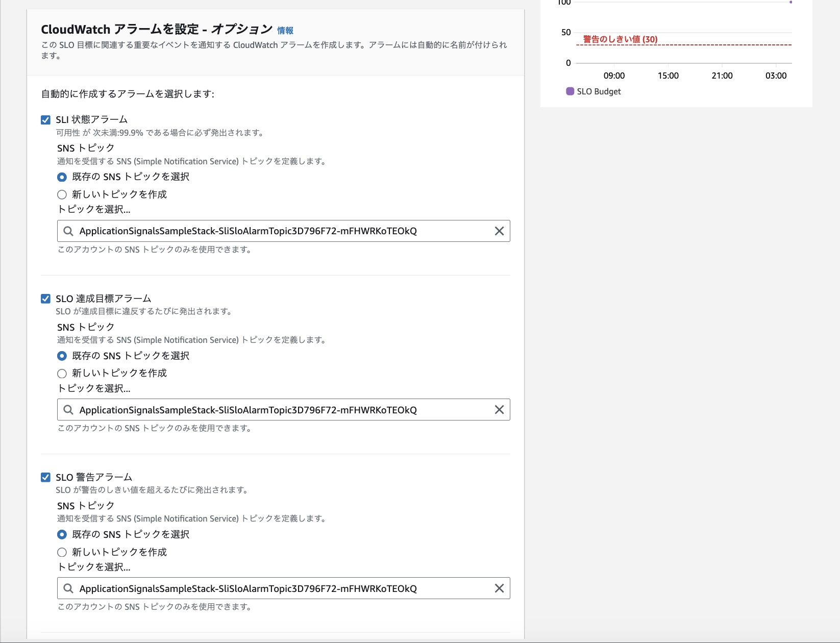Disable the SLO 達成目標アラーム alarm
This screenshot has width=840, height=643.
(45, 298)
